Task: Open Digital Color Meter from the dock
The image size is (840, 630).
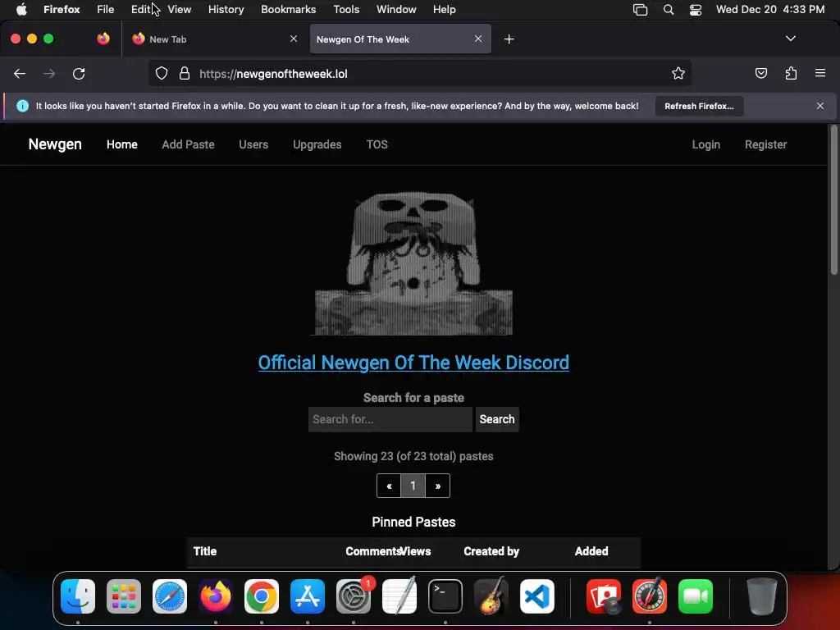Action: [x=650, y=596]
